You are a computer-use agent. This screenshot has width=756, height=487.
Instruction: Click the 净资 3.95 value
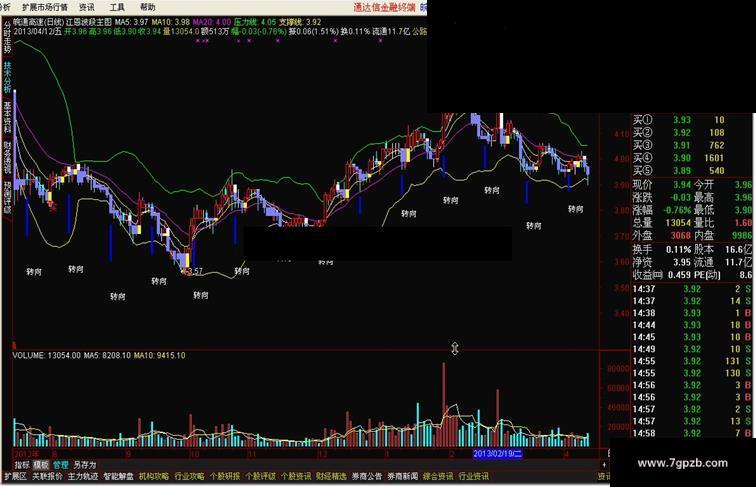tap(682, 262)
